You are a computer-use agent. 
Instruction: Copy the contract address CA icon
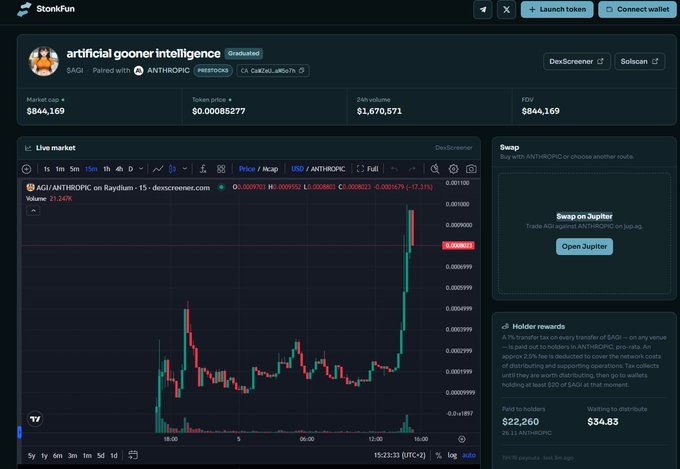(x=301, y=70)
